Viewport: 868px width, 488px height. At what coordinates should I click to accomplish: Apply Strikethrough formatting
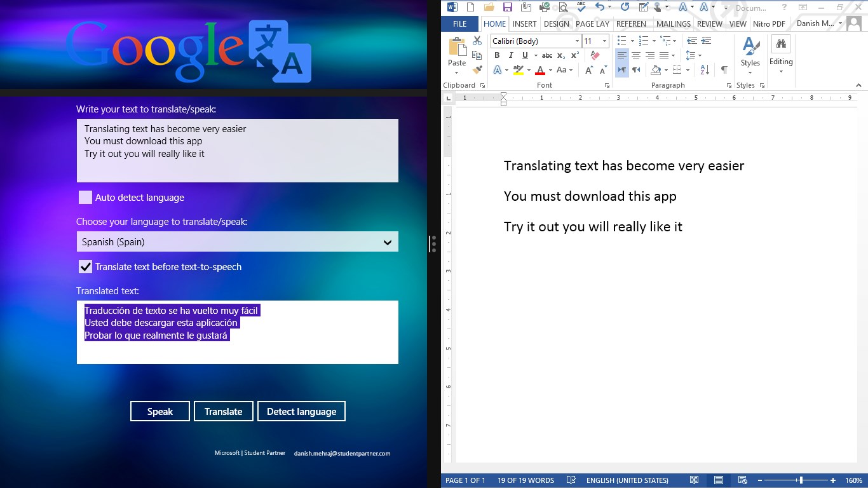(x=546, y=55)
